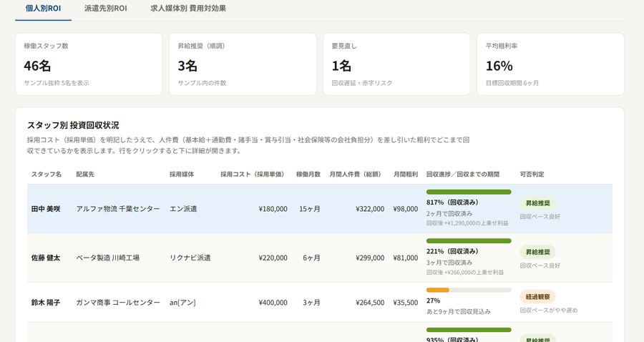Click the ¥220,000 recruitment cost
Screen dimensions: 644x342
click(273, 258)
